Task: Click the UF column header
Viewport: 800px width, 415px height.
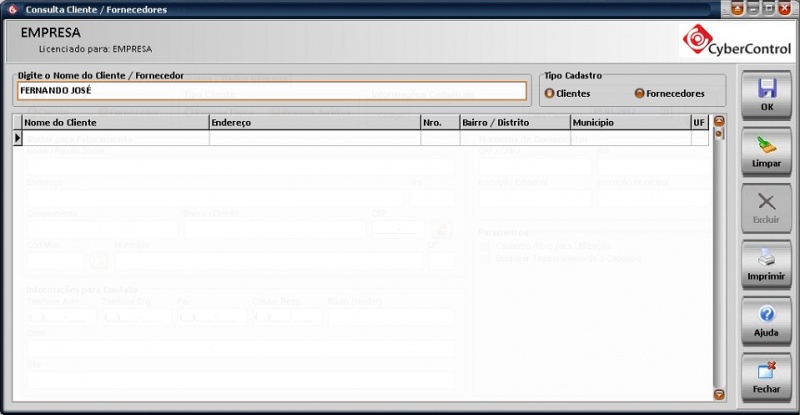Action: (699, 123)
